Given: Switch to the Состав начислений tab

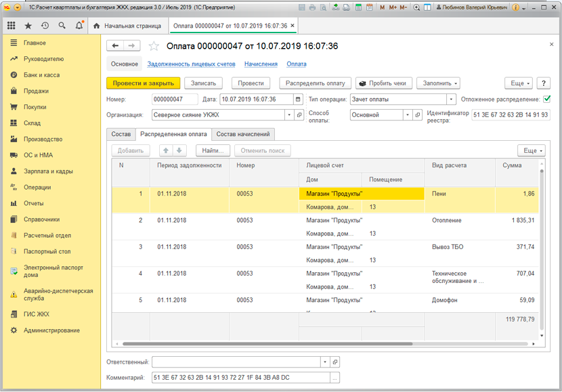Looking at the screenshot, I should click(243, 134).
